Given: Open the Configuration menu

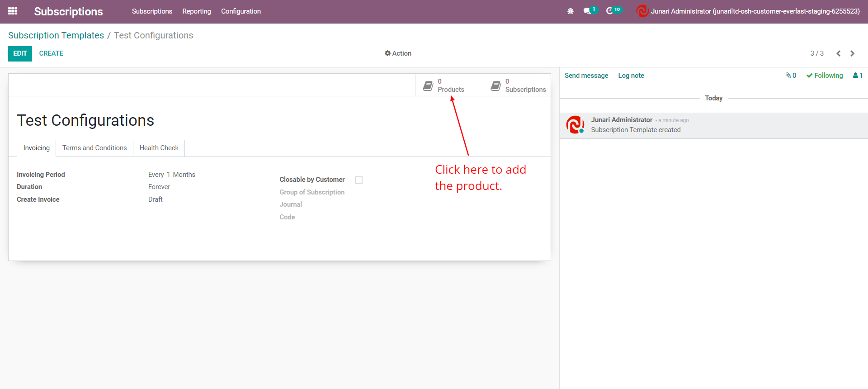Looking at the screenshot, I should 241,11.
